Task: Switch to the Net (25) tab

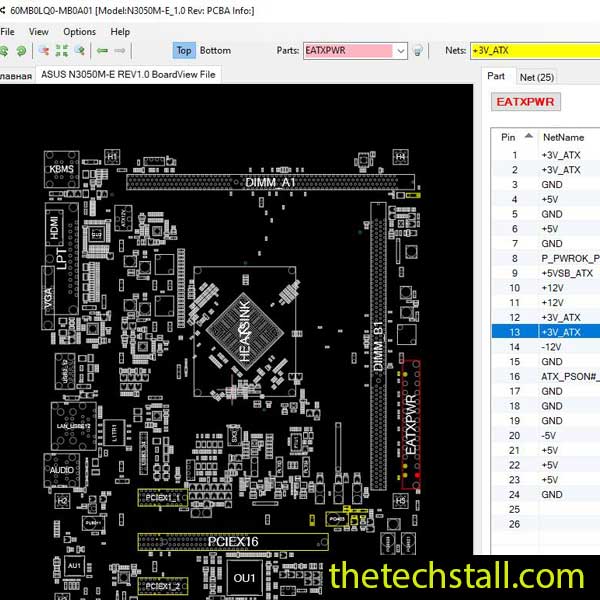Action: click(537, 77)
